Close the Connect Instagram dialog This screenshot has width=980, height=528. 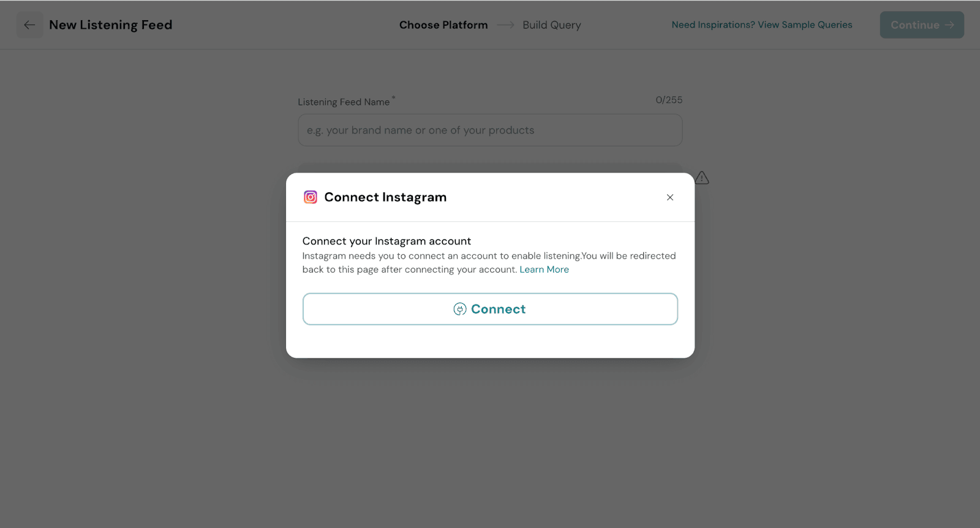tap(670, 197)
